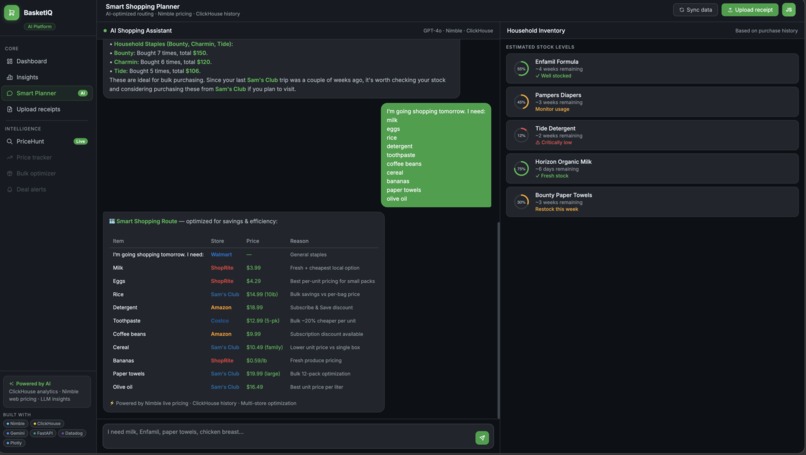The height and width of the screenshot is (455, 806).
Task: Click the Live badge beside PriceHunt
Action: pos(81,141)
